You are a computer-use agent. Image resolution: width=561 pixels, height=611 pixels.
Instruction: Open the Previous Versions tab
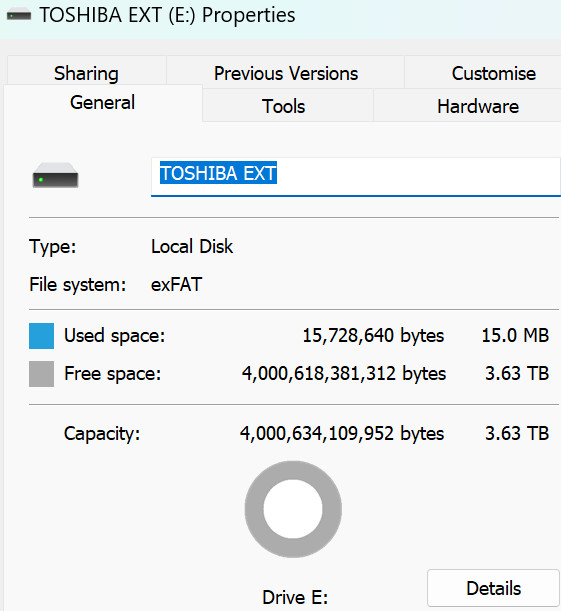tap(286, 73)
